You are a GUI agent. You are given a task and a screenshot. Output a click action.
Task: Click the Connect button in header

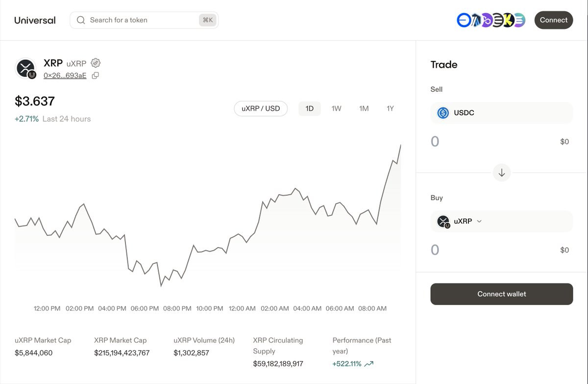click(x=554, y=20)
